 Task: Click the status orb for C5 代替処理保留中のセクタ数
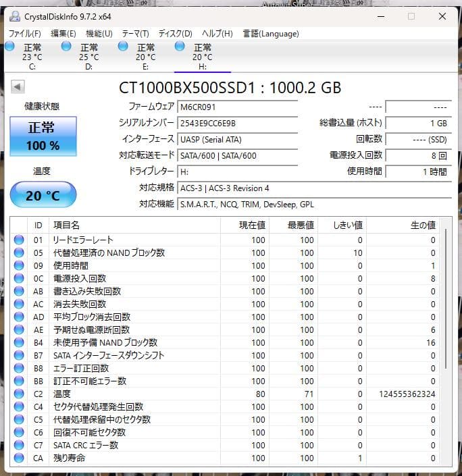coord(19,419)
